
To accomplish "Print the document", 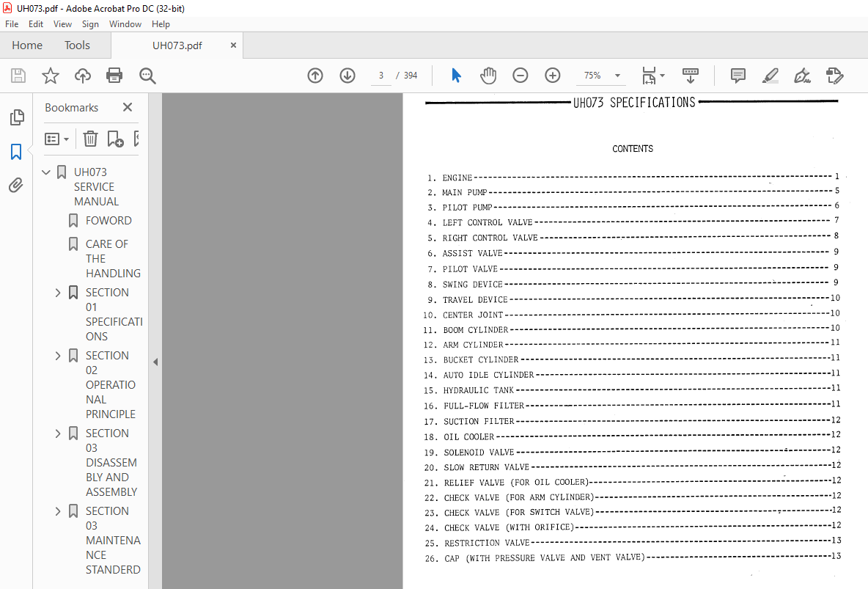I will [114, 76].
